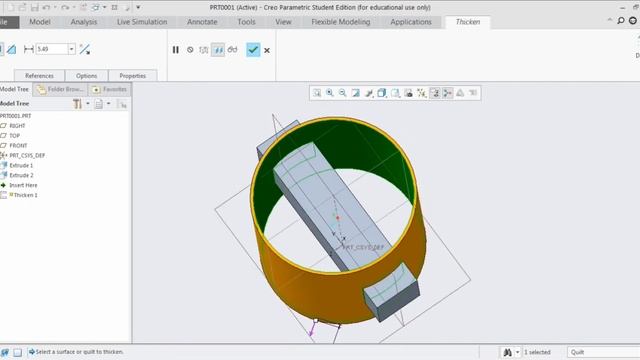Click the Zoom Out magnifier icon

tap(342, 93)
